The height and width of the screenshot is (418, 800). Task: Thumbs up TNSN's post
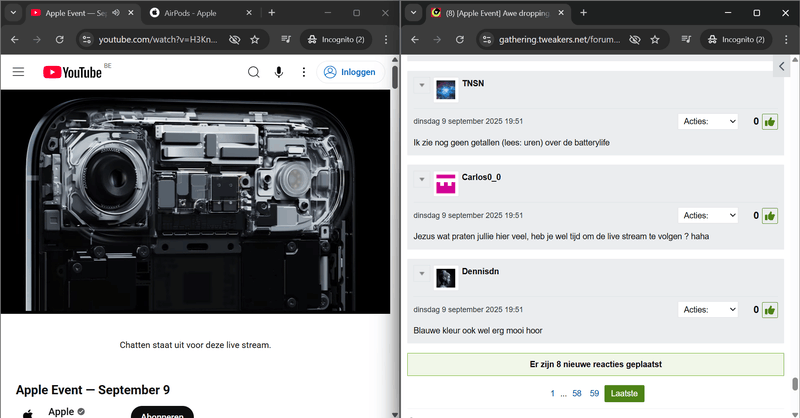(x=770, y=121)
